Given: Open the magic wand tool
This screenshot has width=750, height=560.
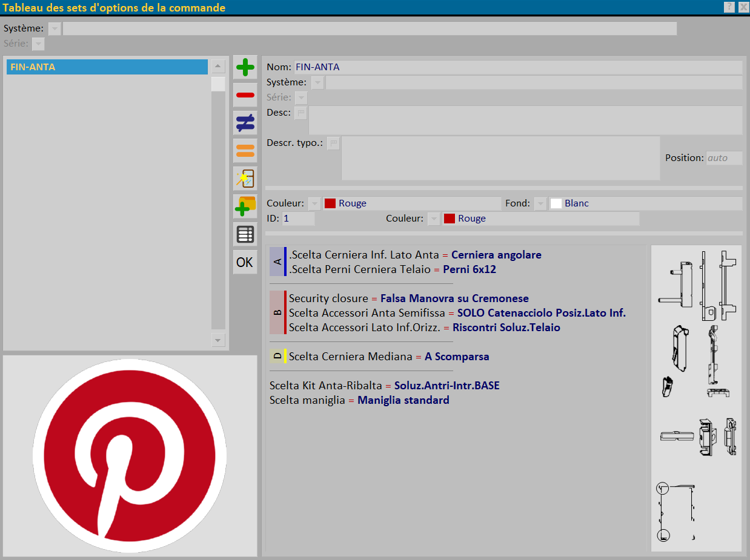Looking at the screenshot, I should (245, 179).
